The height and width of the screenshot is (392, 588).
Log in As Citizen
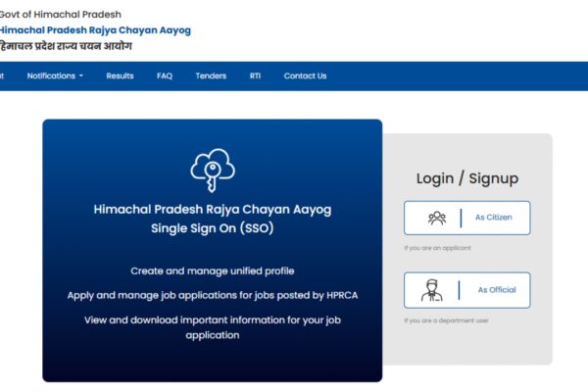pyautogui.click(x=466, y=218)
